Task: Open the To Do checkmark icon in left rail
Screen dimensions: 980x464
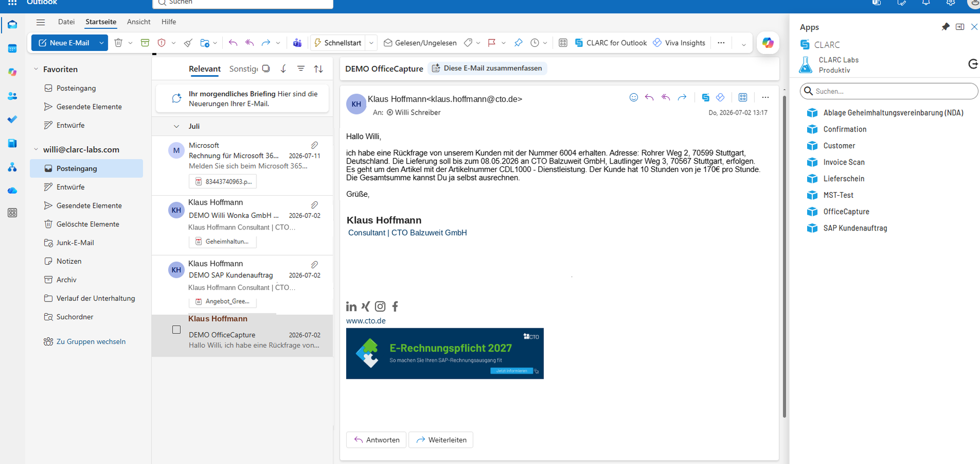Action: (x=13, y=120)
